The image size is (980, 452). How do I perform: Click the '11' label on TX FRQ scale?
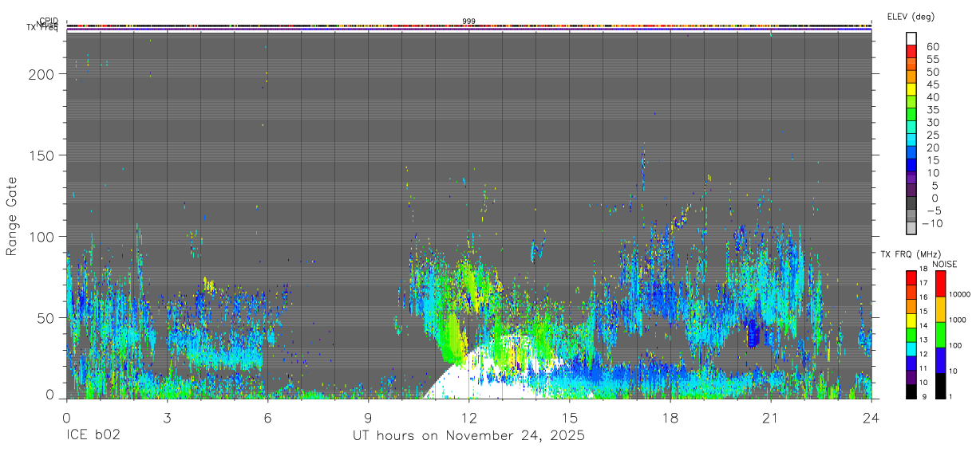coord(923,369)
